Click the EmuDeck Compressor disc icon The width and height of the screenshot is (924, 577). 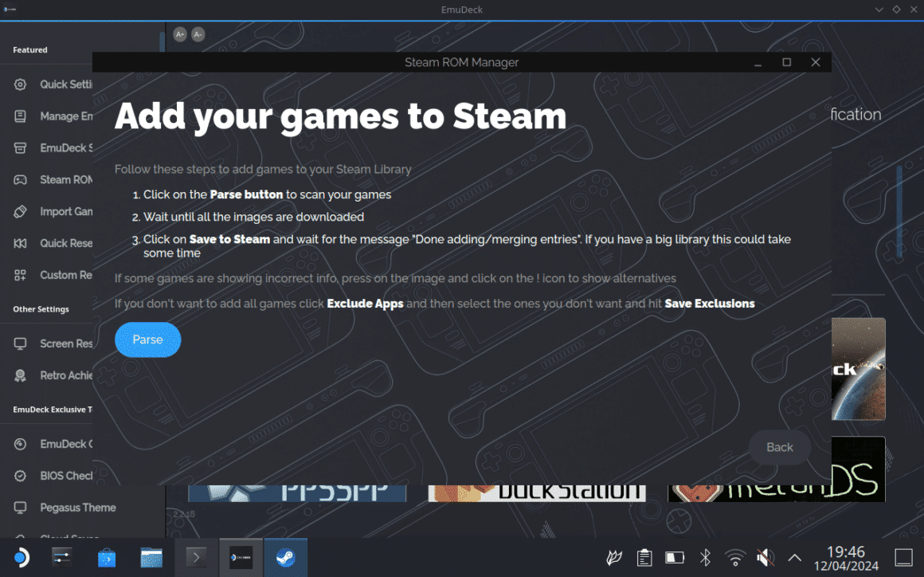[20, 444]
